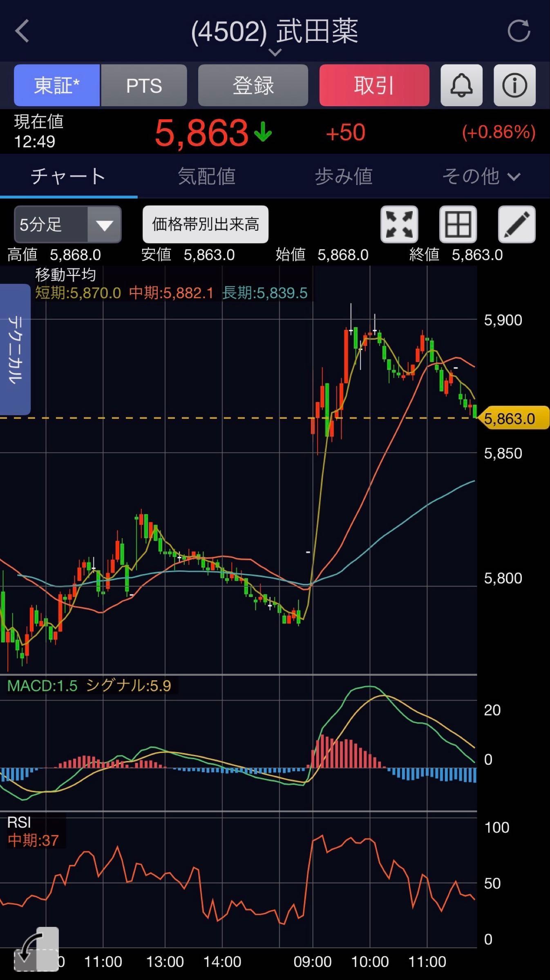
Task: Expand chart to fullscreen view
Action: pyautogui.click(x=399, y=224)
